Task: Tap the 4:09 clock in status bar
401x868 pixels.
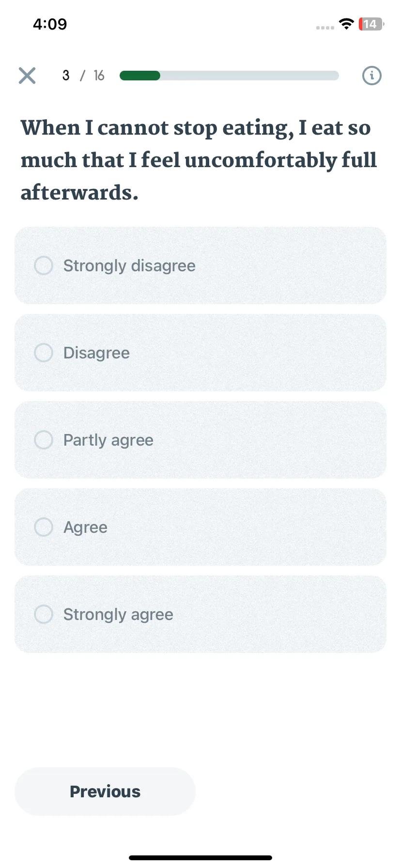Action: 50,24
